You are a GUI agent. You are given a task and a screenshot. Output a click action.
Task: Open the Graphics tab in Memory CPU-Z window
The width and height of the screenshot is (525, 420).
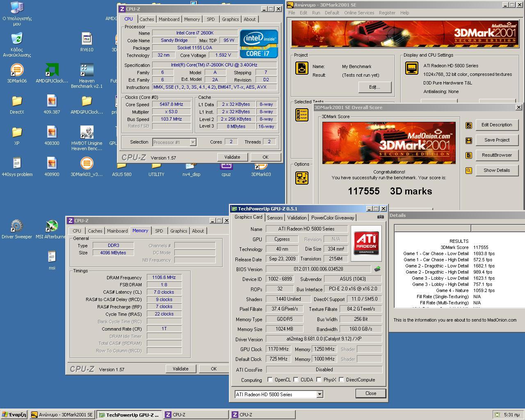pyautogui.click(x=178, y=231)
